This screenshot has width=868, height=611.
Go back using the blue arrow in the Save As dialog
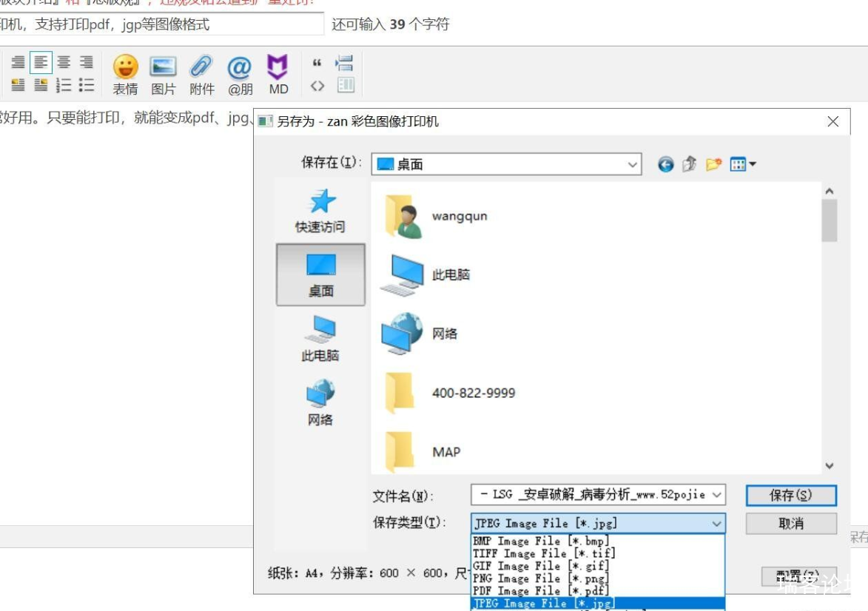pyautogui.click(x=666, y=164)
